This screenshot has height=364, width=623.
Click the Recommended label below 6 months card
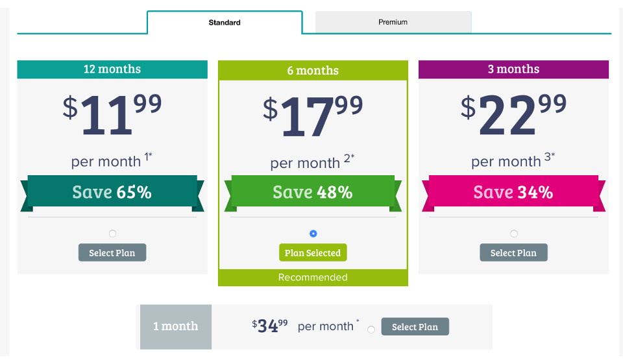coord(313,278)
